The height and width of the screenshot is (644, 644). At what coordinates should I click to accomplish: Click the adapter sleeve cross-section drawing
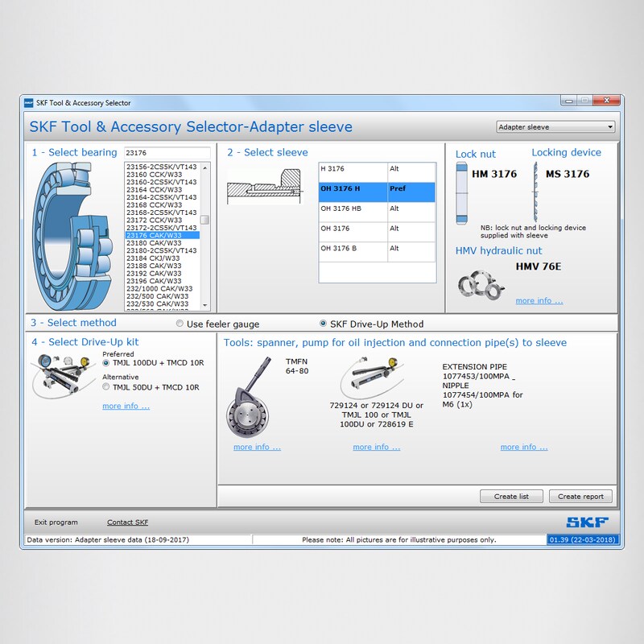click(266, 186)
